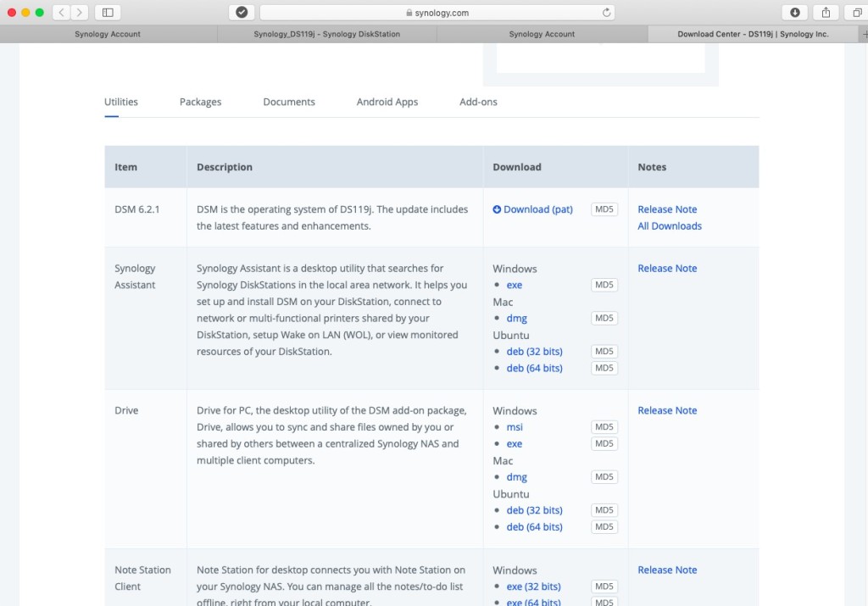Click the All Downloads link

click(670, 225)
